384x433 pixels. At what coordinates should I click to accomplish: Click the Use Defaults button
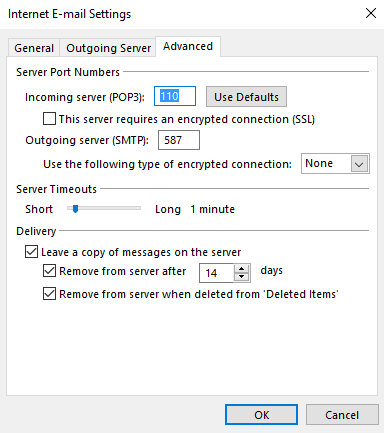(x=246, y=97)
